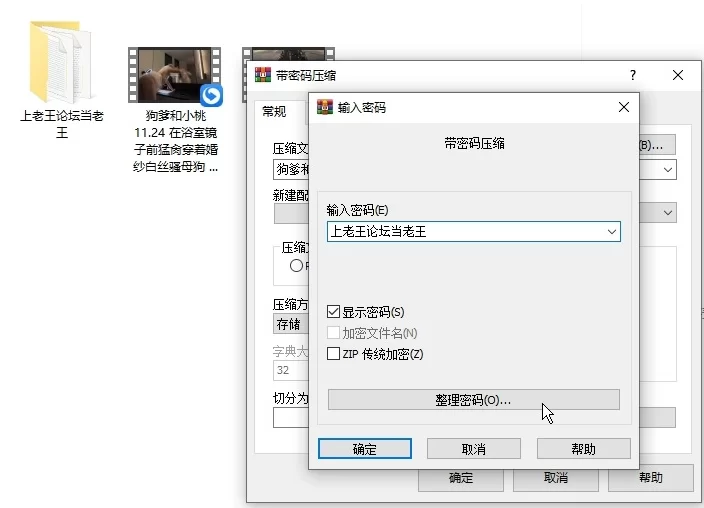Click 帮助 in the 输入密码 dialog

(584, 449)
